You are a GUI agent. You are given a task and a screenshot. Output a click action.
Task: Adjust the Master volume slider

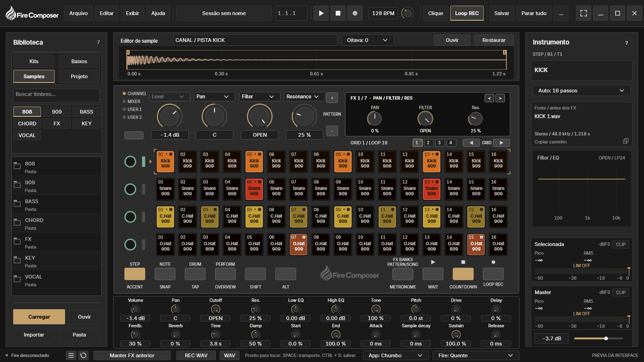598,338
